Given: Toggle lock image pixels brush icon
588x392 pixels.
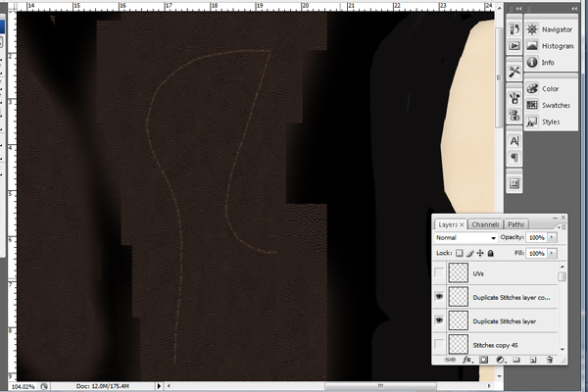Looking at the screenshot, I should point(469,253).
